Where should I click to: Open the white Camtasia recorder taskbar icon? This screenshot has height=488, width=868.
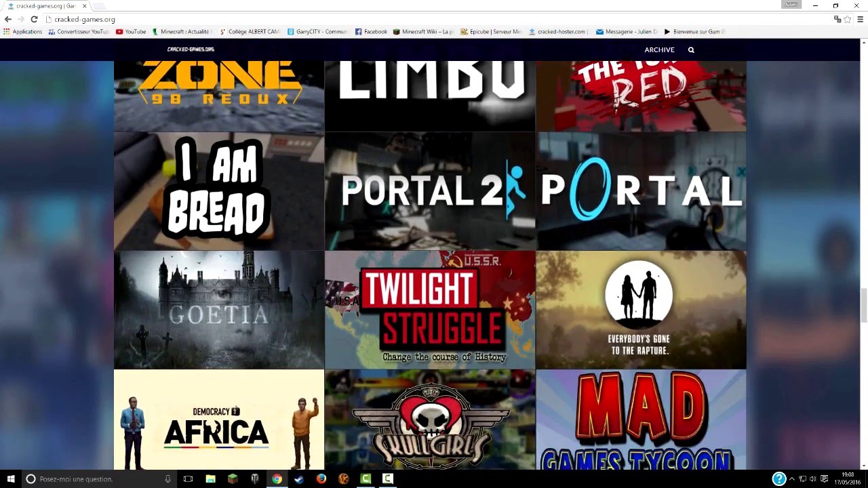(x=388, y=479)
